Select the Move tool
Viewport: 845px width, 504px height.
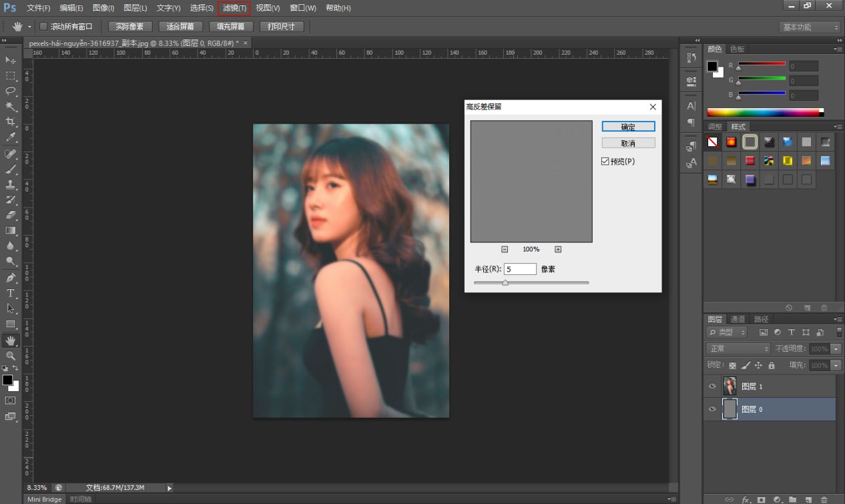pos(11,60)
